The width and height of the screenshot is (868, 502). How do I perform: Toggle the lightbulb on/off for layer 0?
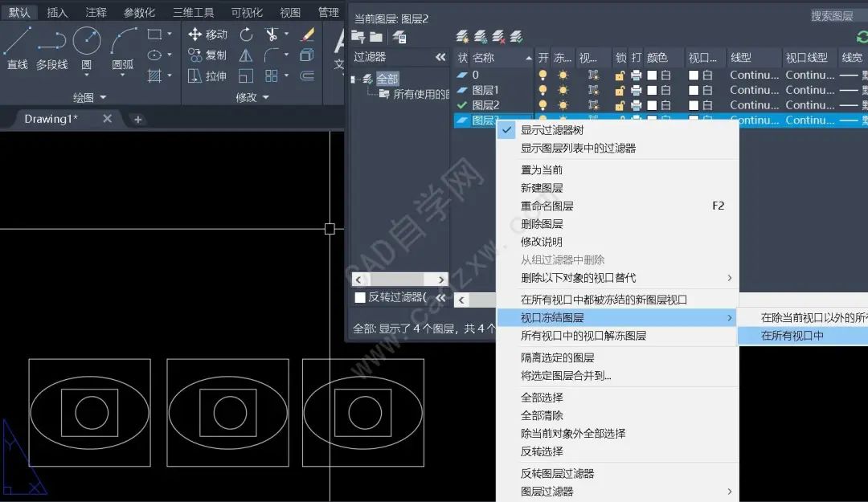(542, 75)
